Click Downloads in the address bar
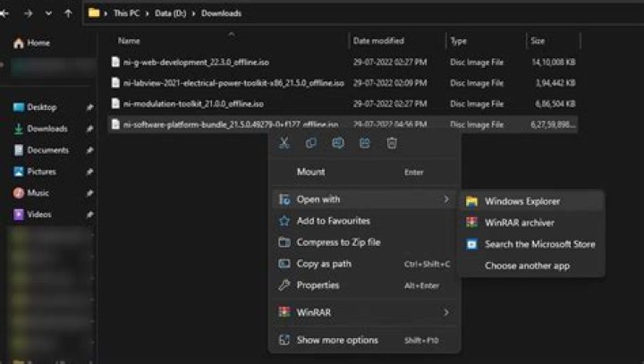The image size is (644, 364). coord(222,13)
